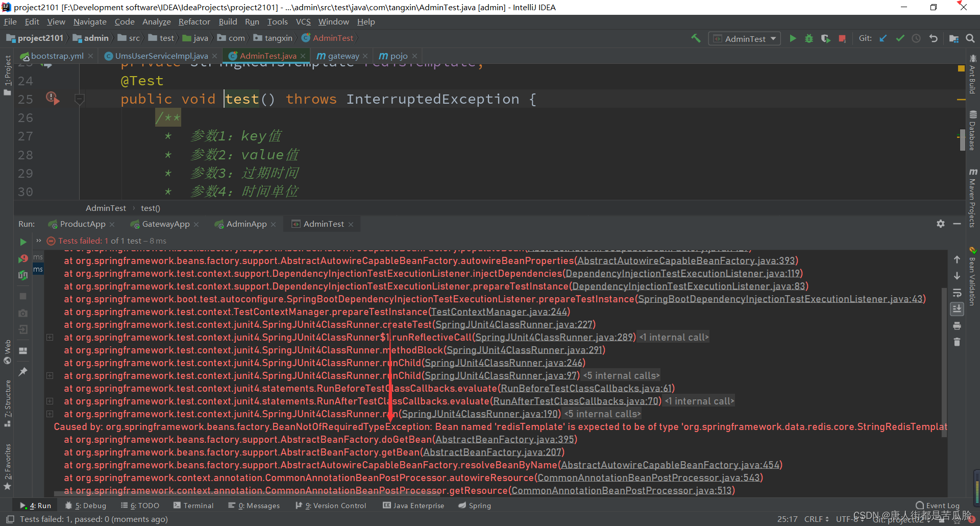This screenshot has height=526, width=980.
Task: Update project from Git (blue arrow)
Action: click(883, 38)
